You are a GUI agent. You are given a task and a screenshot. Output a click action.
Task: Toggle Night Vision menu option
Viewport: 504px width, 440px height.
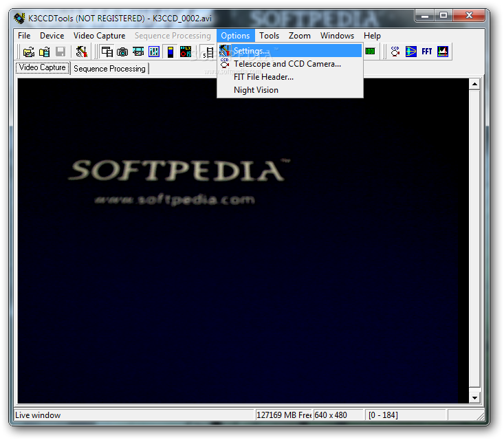[290, 90]
